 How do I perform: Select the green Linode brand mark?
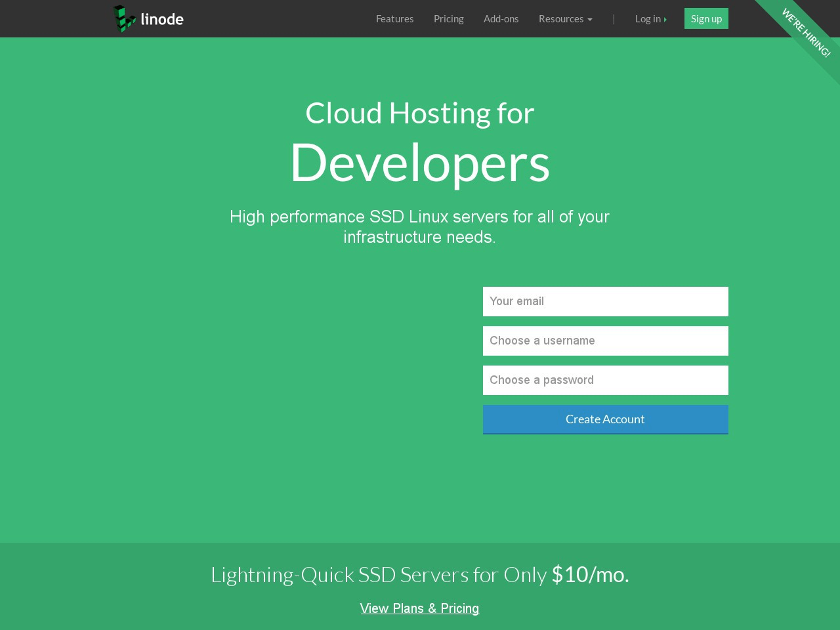coord(123,18)
